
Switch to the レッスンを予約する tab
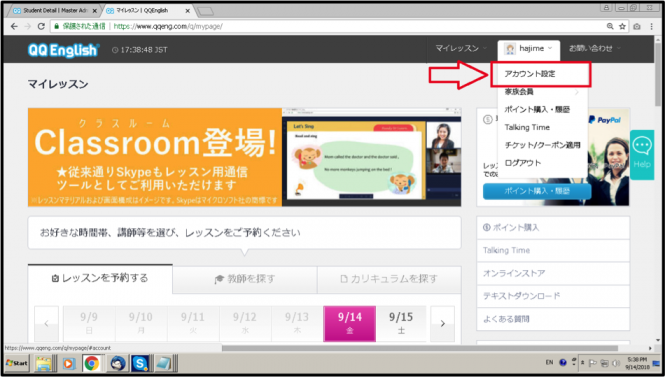pyautogui.click(x=100, y=279)
